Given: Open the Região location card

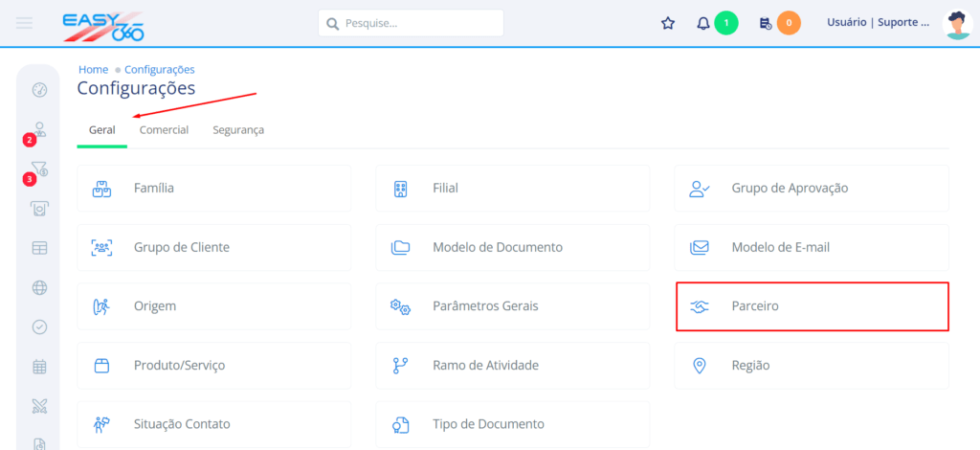Looking at the screenshot, I should pos(812,366).
